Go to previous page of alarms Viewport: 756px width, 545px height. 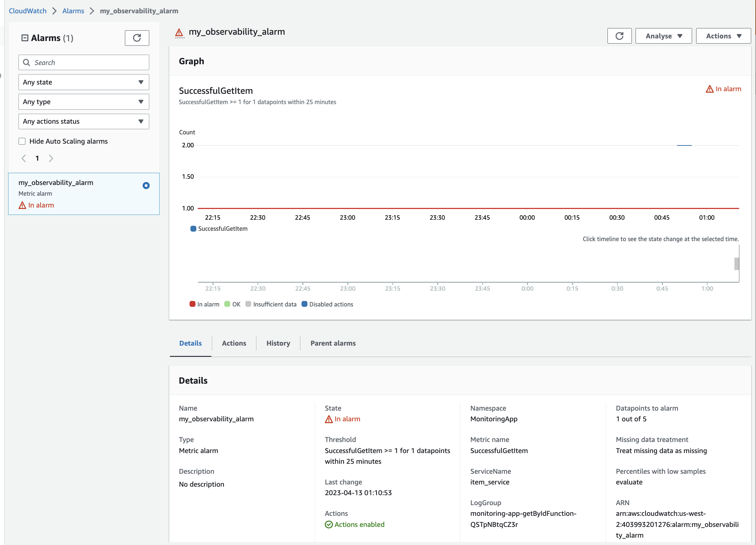[24, 158]
